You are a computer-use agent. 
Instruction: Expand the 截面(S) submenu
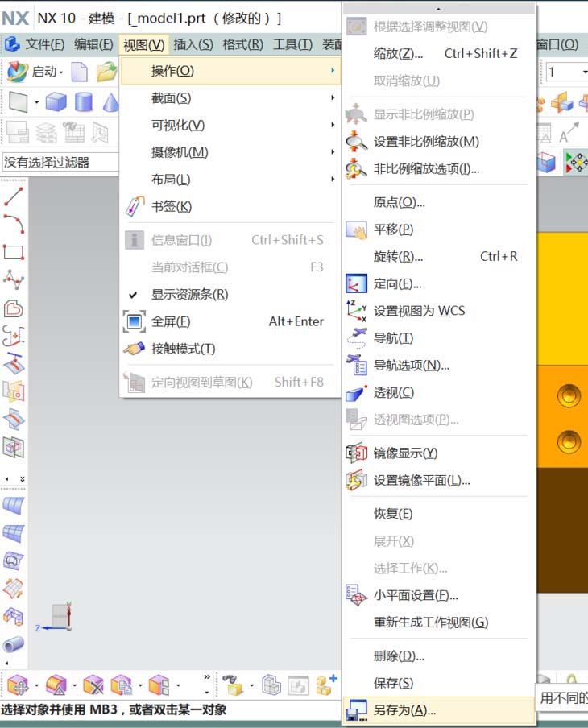point(231,98)
